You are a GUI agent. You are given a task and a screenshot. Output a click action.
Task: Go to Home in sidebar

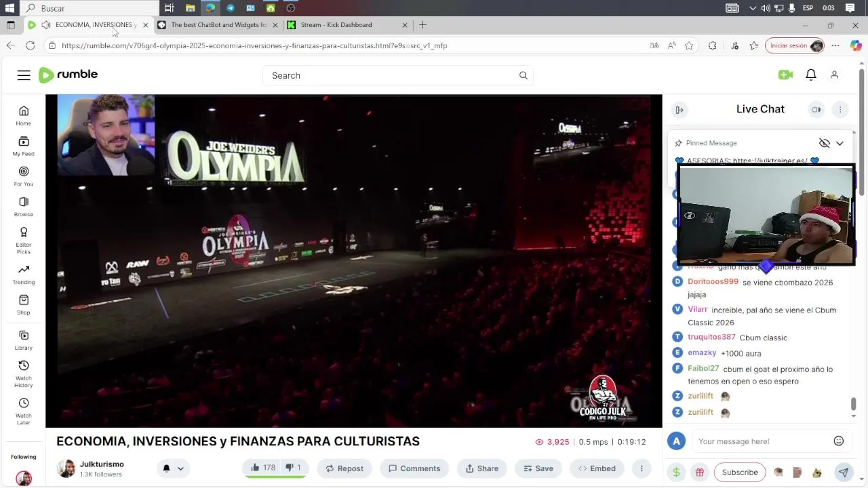tap(24, 115)
